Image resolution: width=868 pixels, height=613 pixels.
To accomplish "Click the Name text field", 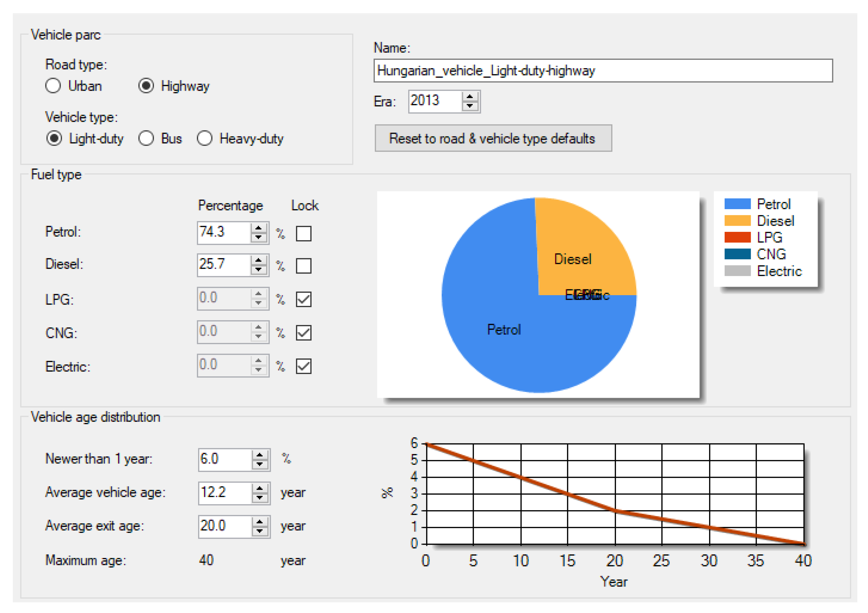I will (603, 71).
